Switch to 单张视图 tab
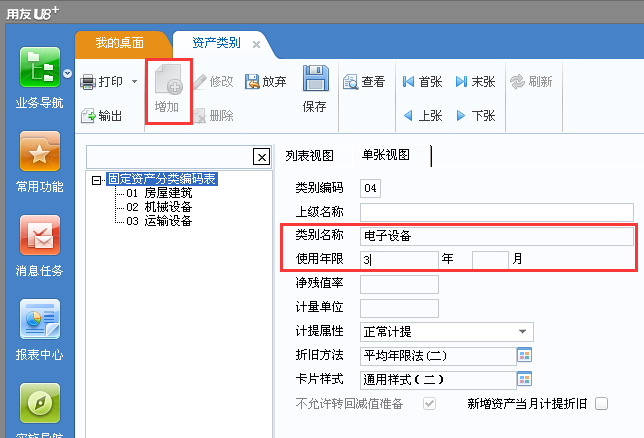 (x=386, y=155)
